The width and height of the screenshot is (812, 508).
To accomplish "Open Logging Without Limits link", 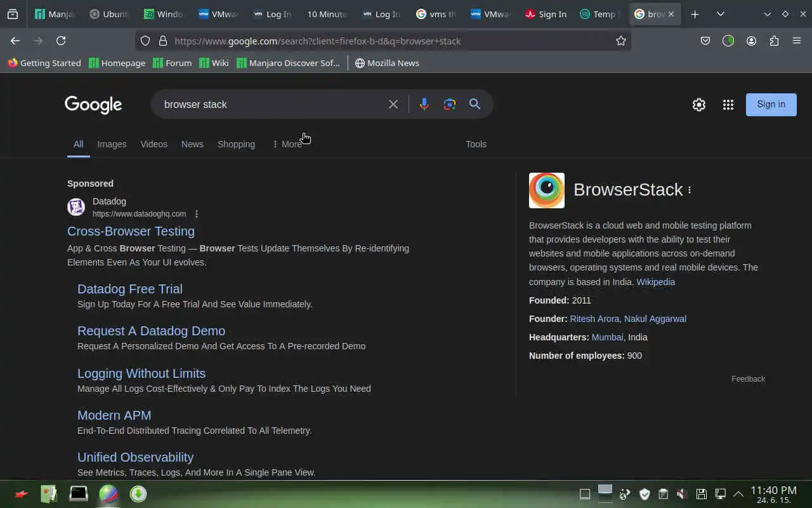I will [x=141, y=373].
